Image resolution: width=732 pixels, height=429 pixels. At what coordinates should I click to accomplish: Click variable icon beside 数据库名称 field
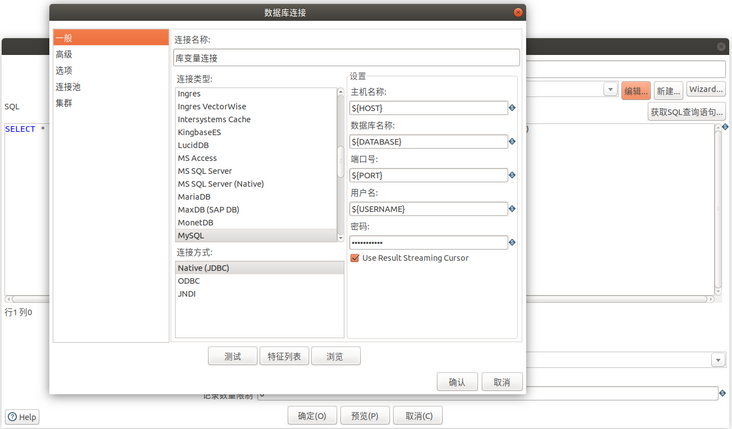tap(513, 142)
